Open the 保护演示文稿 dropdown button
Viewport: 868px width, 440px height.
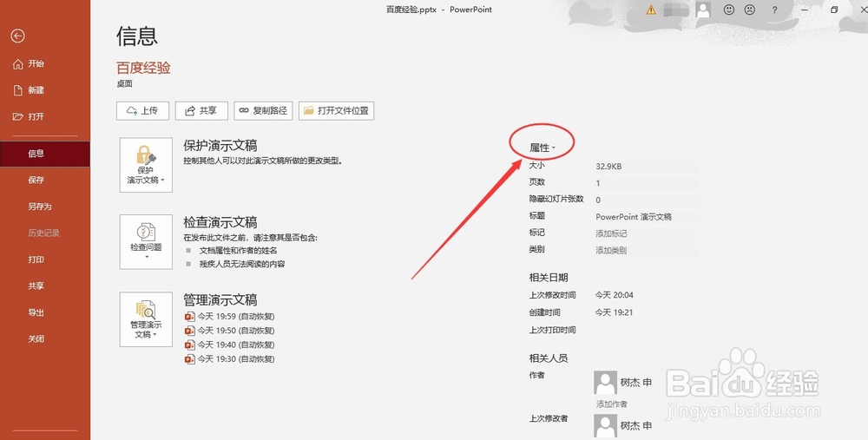(x=146, y=165)
